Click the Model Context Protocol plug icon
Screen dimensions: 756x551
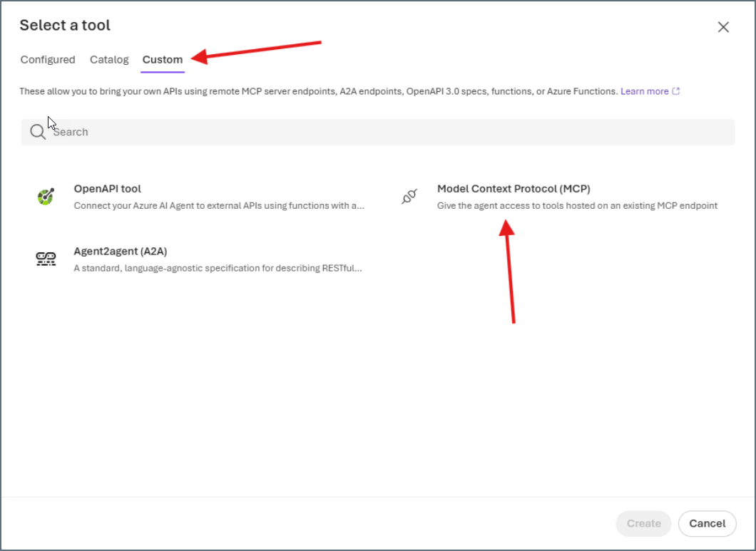[x=409, y=197]
